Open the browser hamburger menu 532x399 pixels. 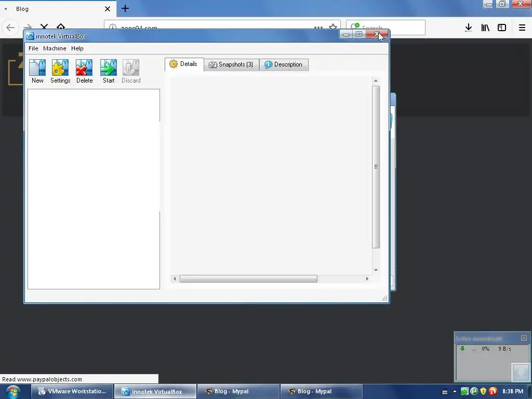point(522,28)
